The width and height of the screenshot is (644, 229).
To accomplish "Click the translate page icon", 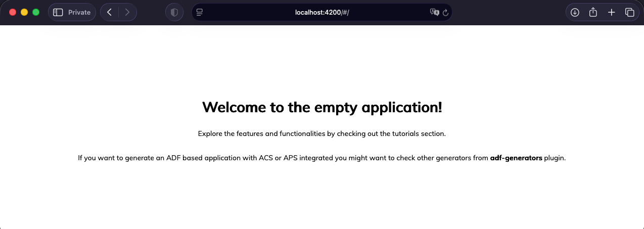I will [x=434, y=12].
